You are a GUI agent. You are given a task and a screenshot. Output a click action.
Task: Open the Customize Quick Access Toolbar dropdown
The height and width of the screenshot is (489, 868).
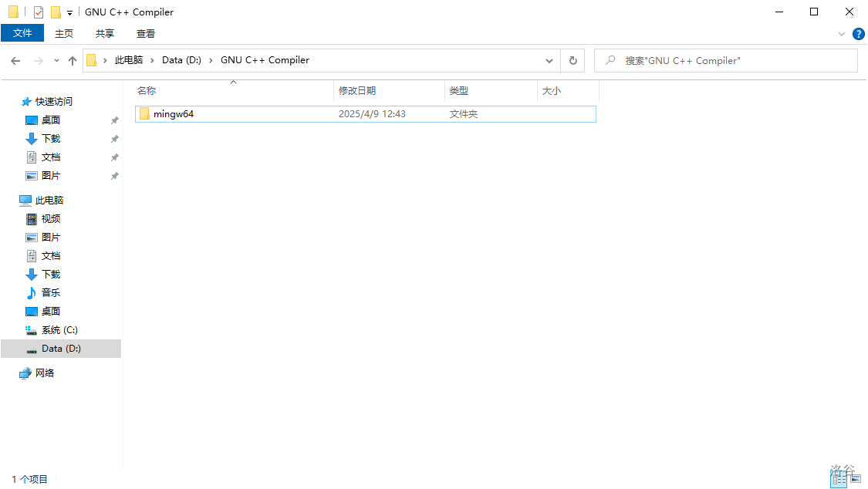69,13
